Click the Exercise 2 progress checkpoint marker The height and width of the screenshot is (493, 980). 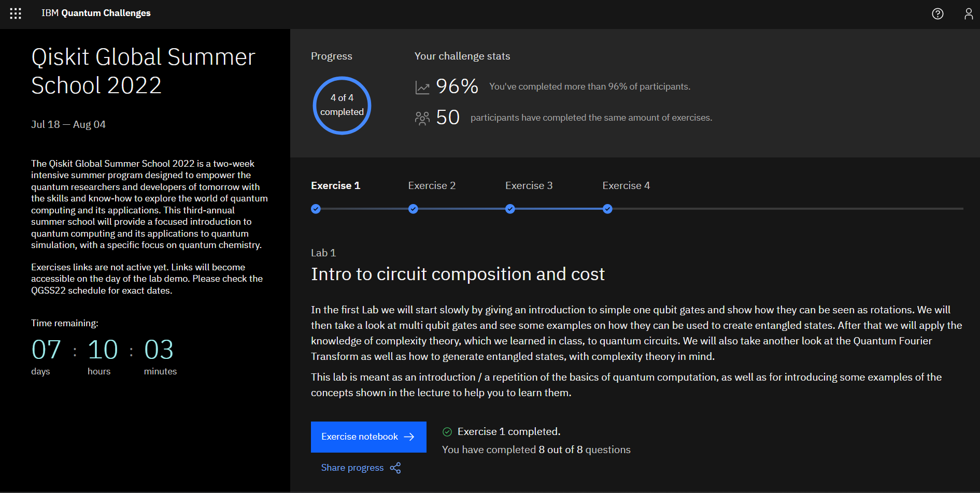click(413, 209)
